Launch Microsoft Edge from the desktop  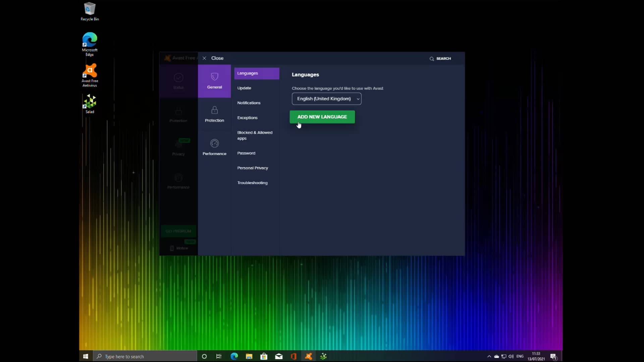90,44
